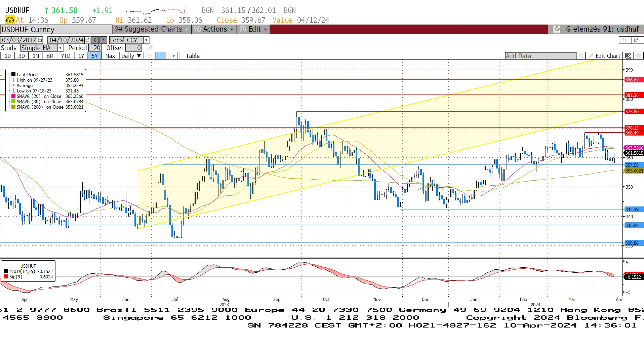Click the Period value field
The width and height of the screenshot is (644, 344).
point(95,48)
